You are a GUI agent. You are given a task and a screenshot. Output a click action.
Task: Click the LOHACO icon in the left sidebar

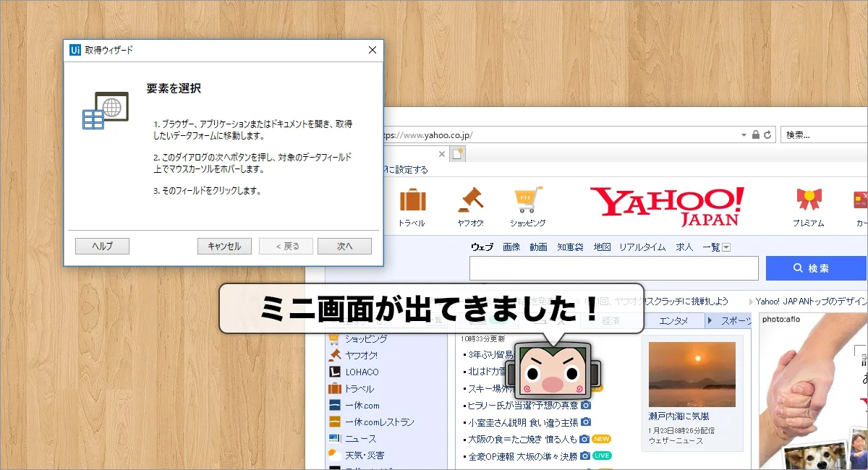[334, 372]
